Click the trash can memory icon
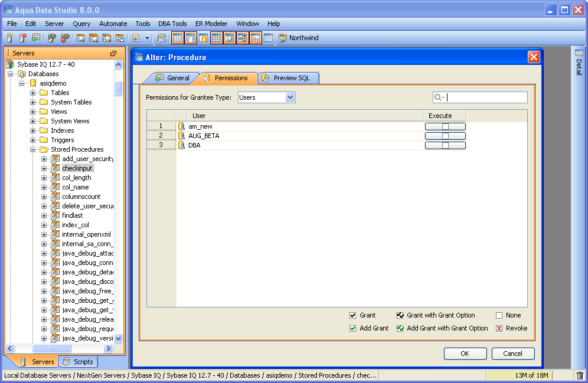Viewport: 588px width, 383px height. click(580, 375)
